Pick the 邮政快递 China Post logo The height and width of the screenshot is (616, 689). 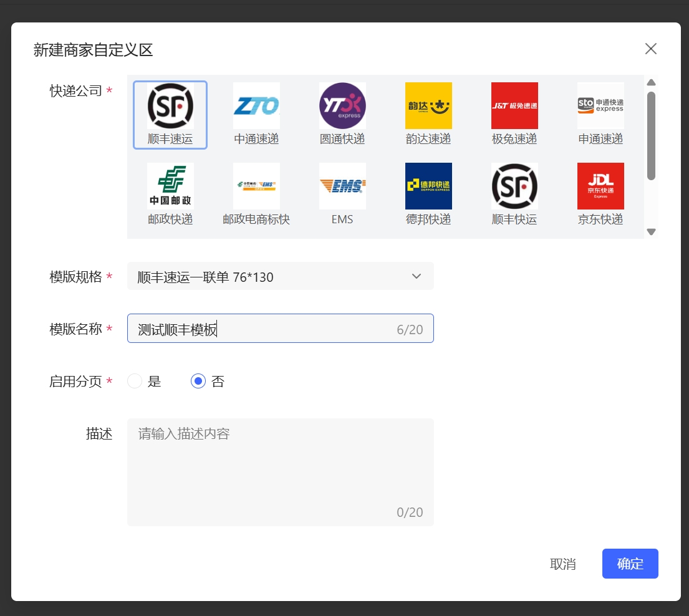coord(170,186)
